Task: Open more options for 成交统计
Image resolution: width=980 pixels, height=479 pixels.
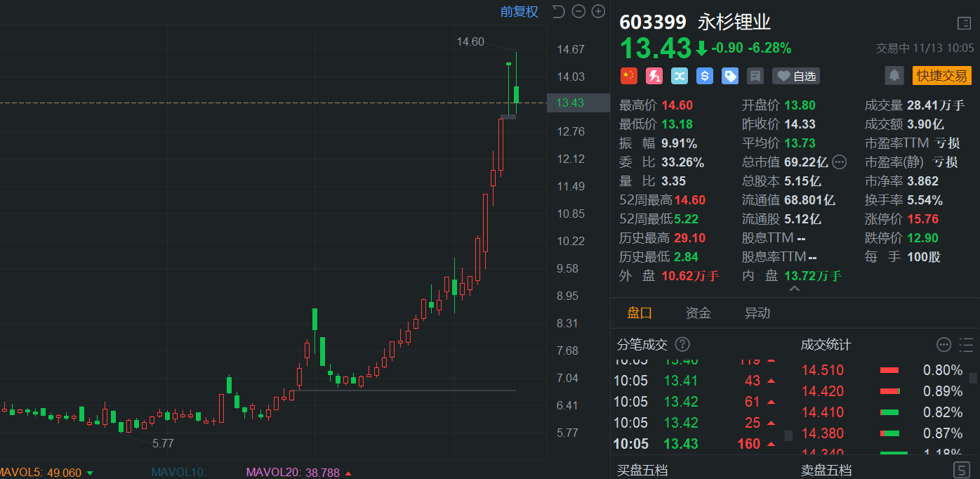Action: (944, 344)
